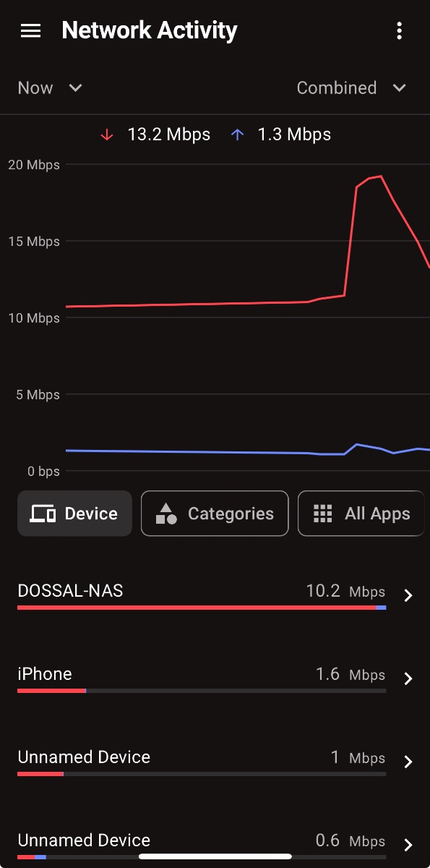This screenshot has width=430, height=868.
Task: Open the three-dot overflow menu
Action: click(x=400, y=30)
